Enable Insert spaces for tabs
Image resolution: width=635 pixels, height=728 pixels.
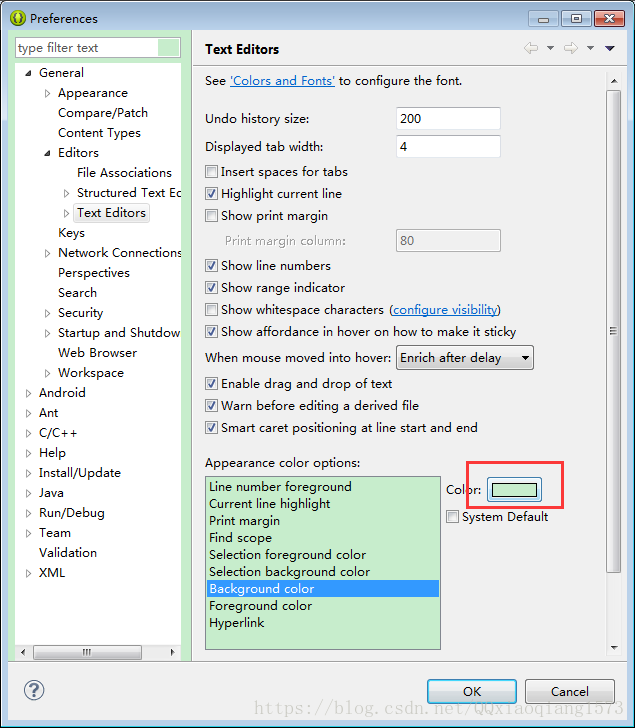tap(211, 172)
